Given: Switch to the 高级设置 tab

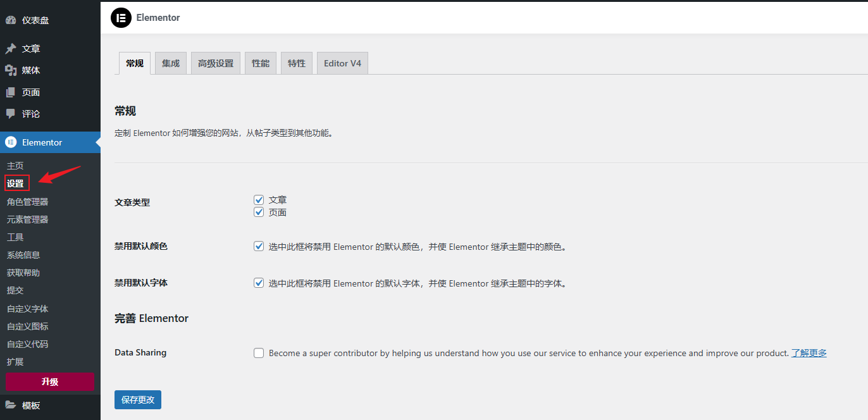Looking at the screenshot, I should coord(216,63).
